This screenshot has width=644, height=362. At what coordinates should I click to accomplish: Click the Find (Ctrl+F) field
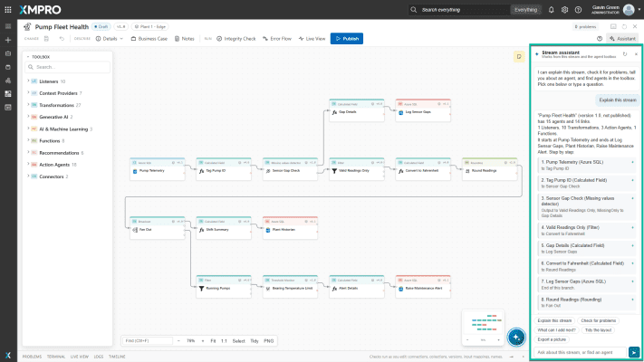[x=148, y=340]
